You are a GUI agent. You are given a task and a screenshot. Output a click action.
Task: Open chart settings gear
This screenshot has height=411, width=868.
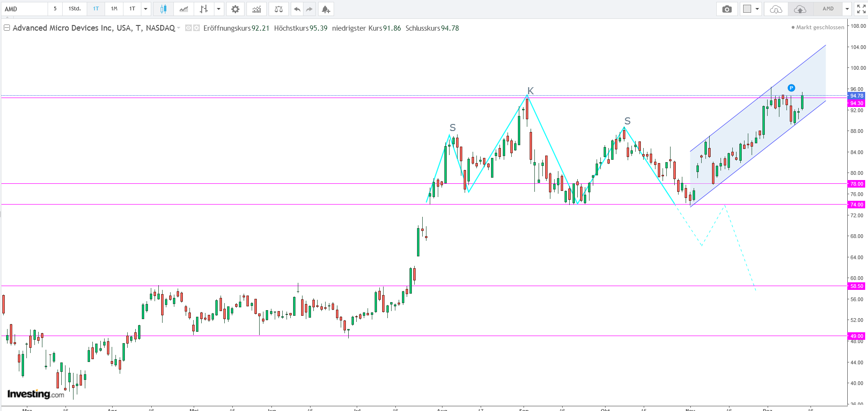tap(235, 9)
